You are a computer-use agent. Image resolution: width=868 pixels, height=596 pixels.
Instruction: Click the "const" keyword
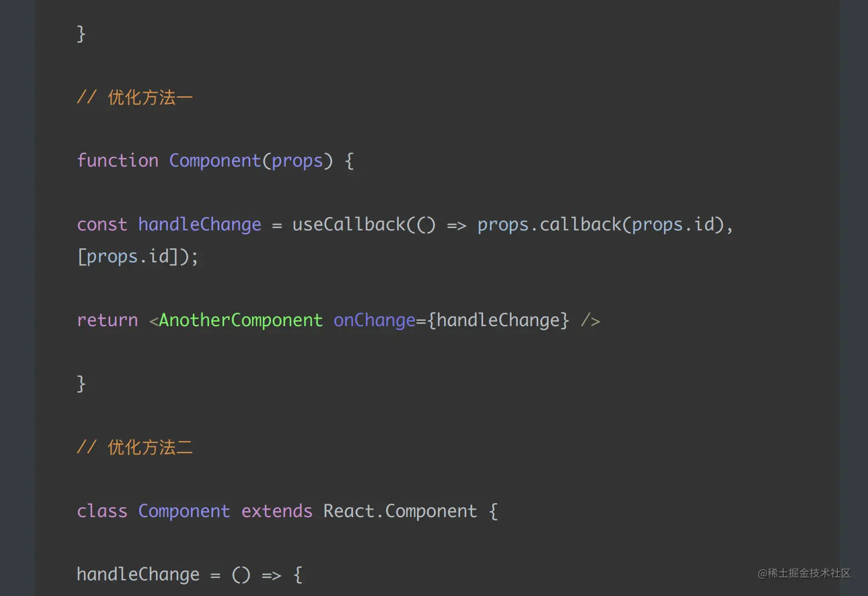102,225
